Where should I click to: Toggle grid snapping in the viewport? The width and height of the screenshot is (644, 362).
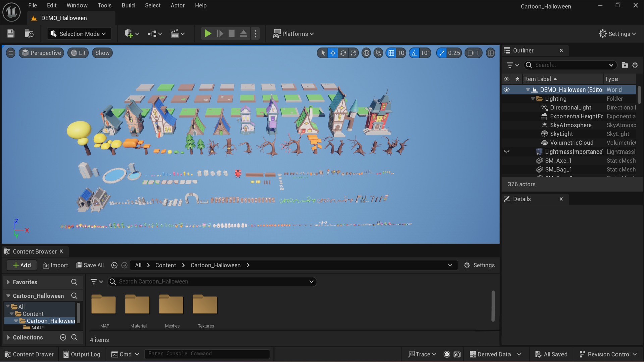[391, 53]
